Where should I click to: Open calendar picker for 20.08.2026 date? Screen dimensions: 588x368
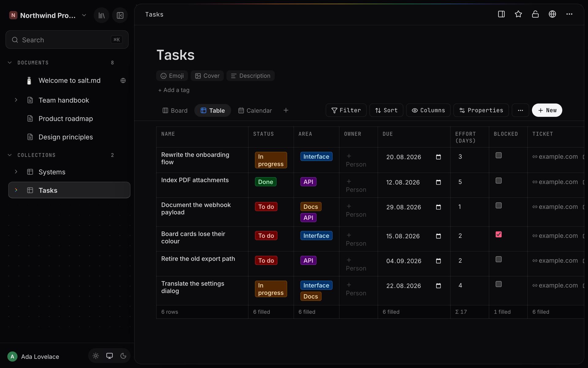click(x=438, y=157)
